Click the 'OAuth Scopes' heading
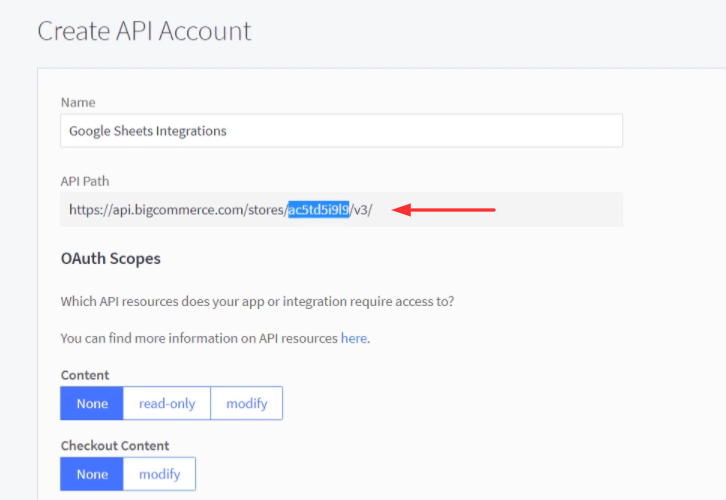This screenshot has height=500, width=726. click(111, 258)
